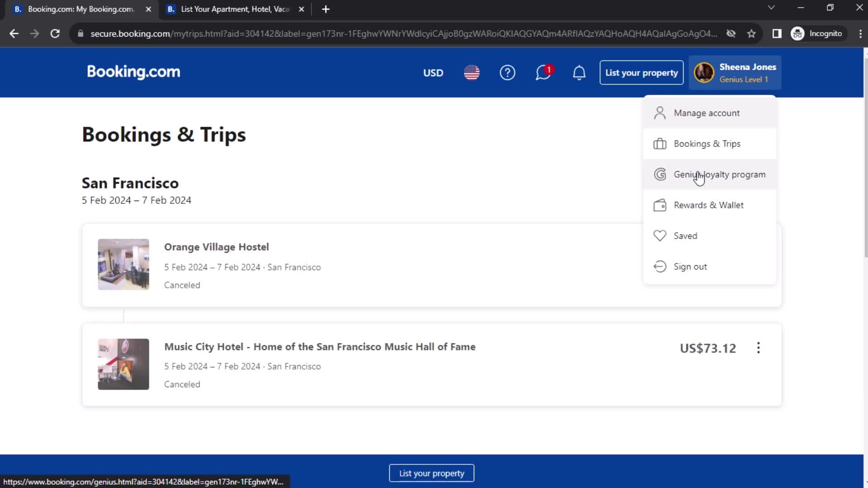Open the tab search dropdown arrow

771,8
